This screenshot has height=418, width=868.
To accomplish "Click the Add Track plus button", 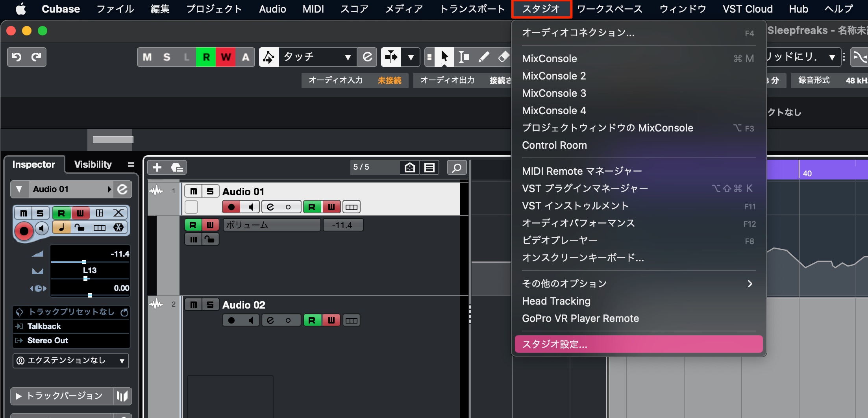I will point(157,168).
